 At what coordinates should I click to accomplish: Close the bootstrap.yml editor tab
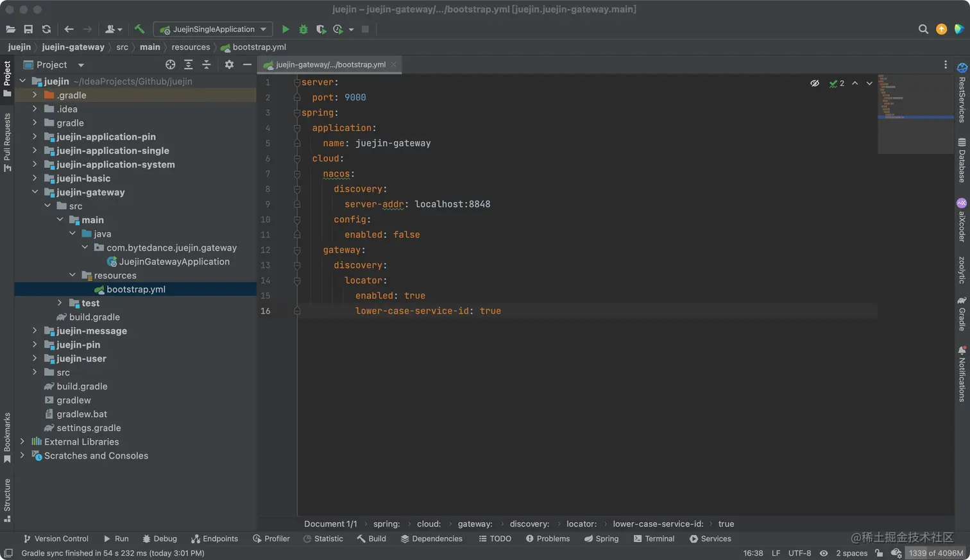click(x=394, y=65)
